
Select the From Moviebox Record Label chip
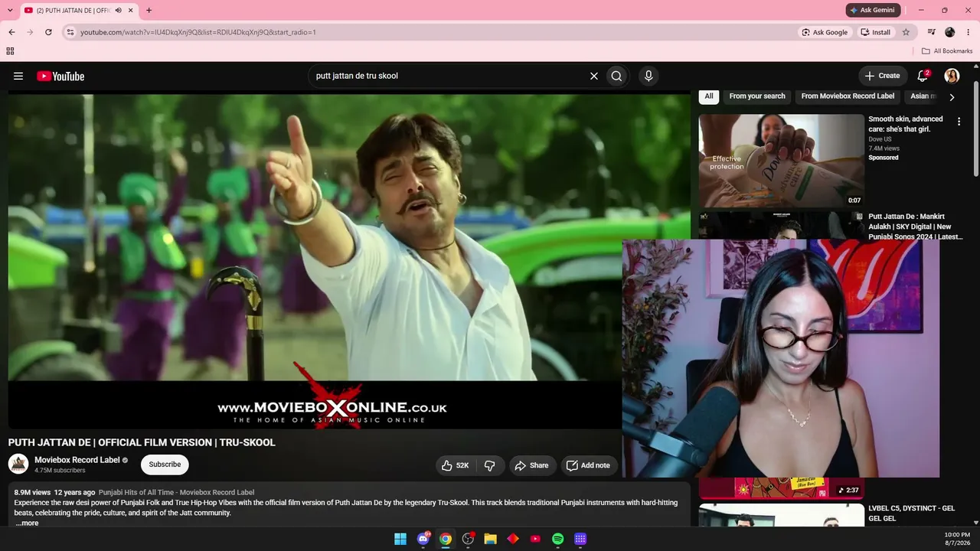coord(848,96)
